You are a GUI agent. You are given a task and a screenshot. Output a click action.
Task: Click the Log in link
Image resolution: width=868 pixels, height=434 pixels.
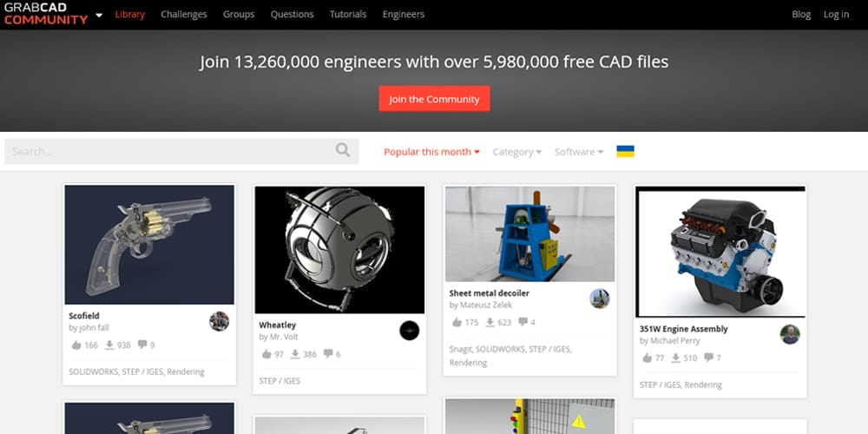tap(836, 15)
